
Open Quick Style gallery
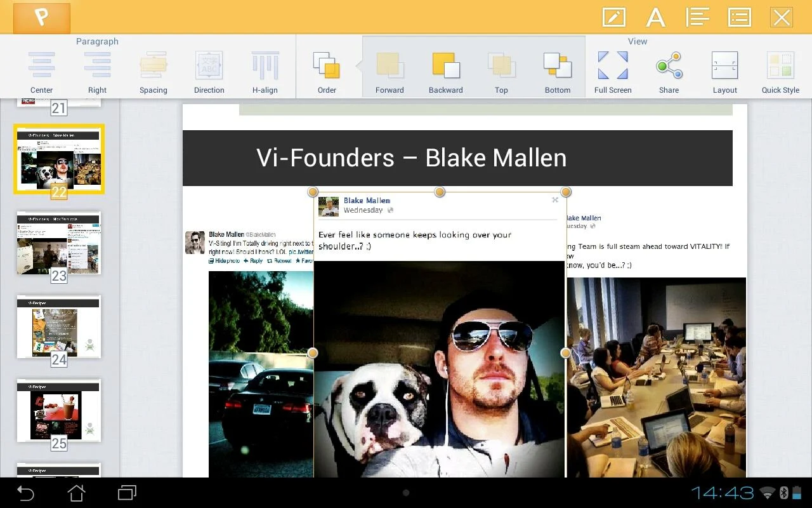pyautogui.click(x=780, y=72)
